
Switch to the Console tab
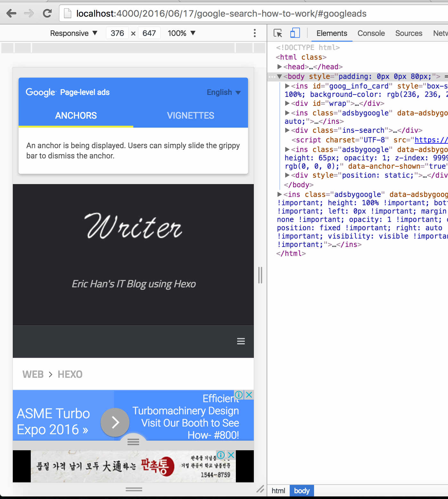(x=371, y=33)
